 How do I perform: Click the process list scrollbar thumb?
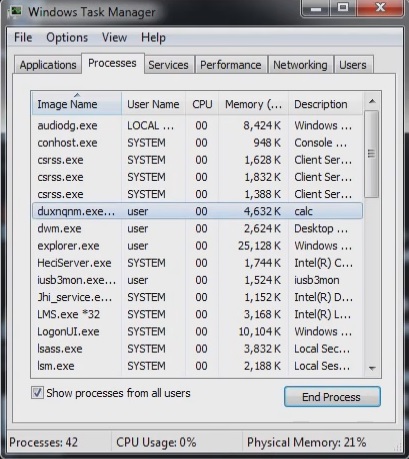[372, 154]
